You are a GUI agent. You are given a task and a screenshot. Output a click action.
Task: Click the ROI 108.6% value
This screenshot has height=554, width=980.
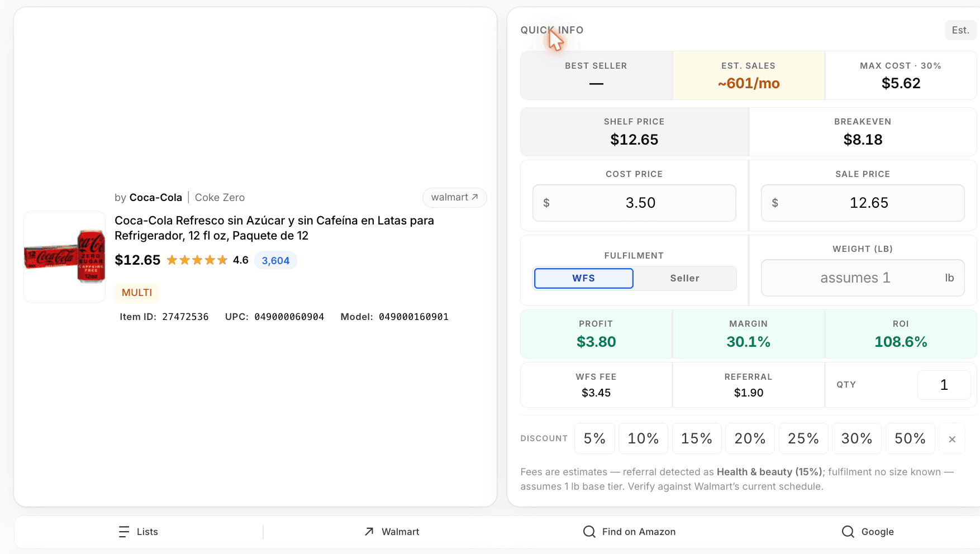click(x=901, y=342)
